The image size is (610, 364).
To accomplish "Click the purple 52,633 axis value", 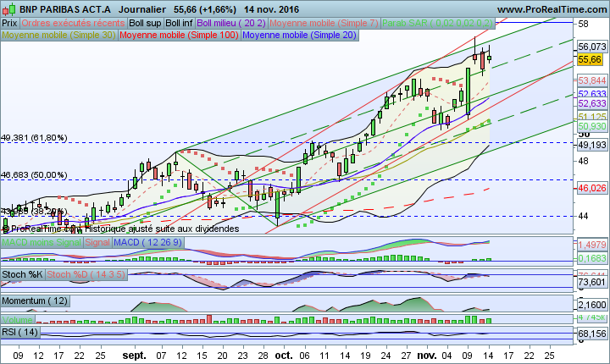I will (591, 103).
